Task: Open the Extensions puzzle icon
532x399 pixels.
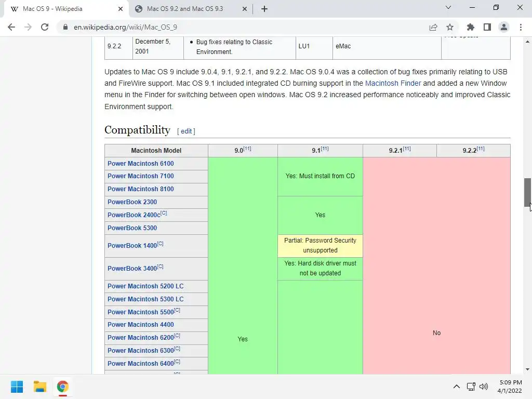Action: pyautogui.click(x=471, y=27)
